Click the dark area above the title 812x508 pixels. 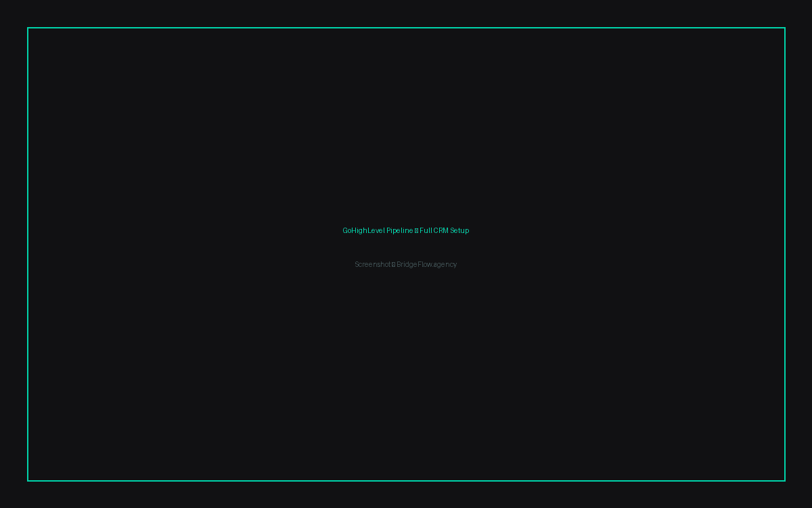tap(406, 135)
